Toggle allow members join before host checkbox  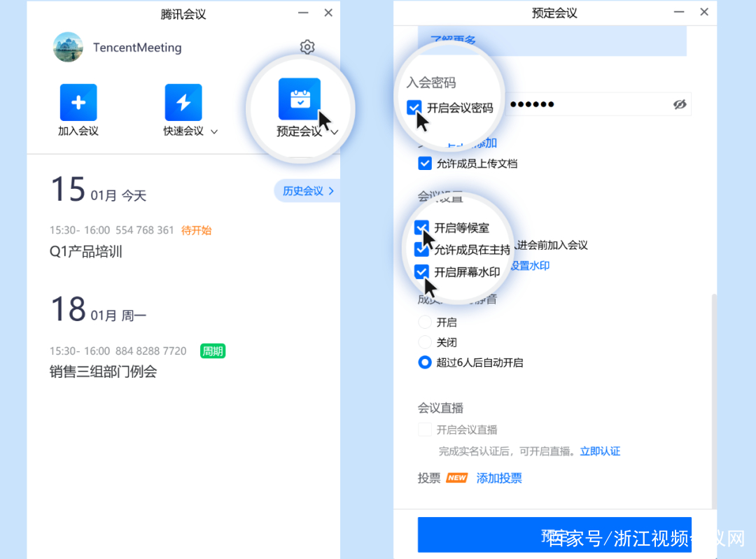[x=421, y=249]
